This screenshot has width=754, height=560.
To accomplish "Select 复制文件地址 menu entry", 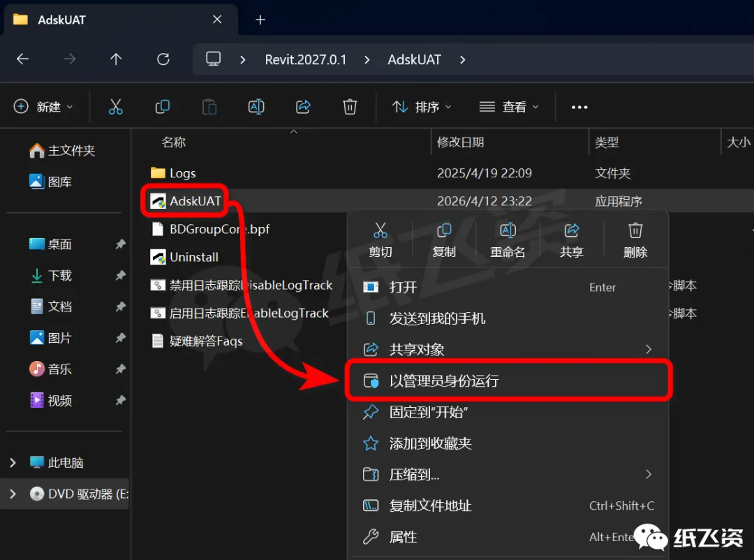I will point(508,506).
